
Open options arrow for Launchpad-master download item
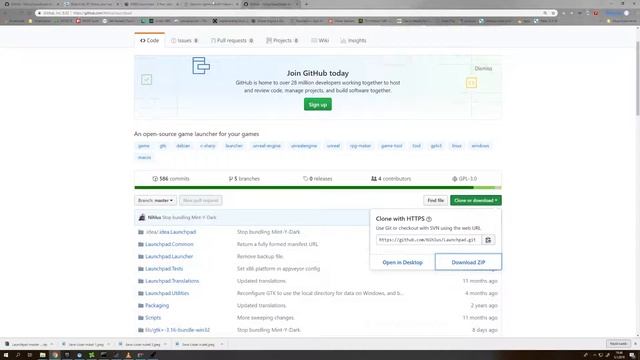coord(52,344)
